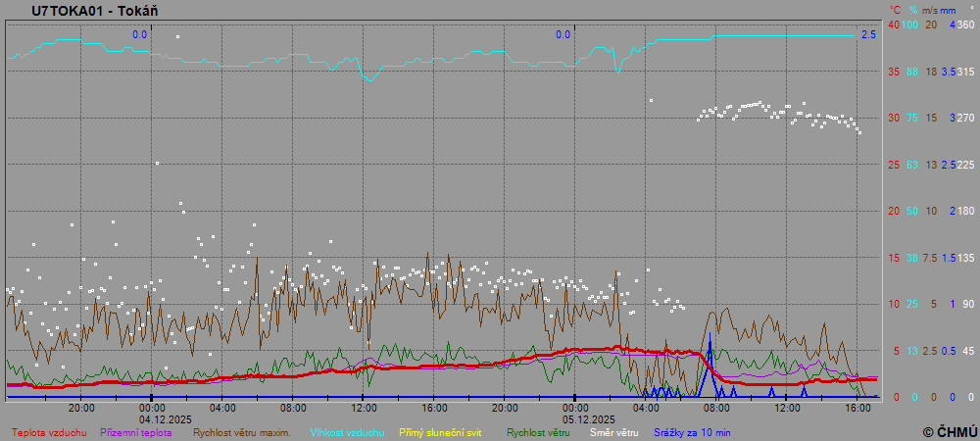Click the tallest blue precipitation spike

coord(710,338)
